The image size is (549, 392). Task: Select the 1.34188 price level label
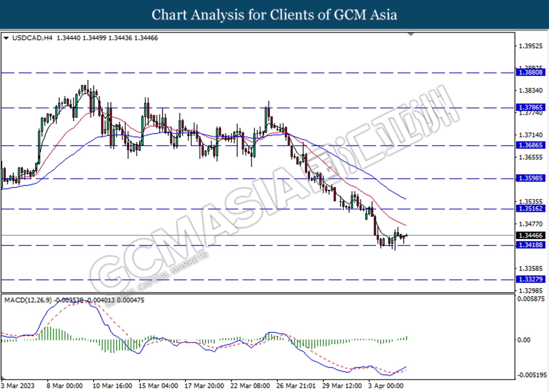tap(530, 245)
